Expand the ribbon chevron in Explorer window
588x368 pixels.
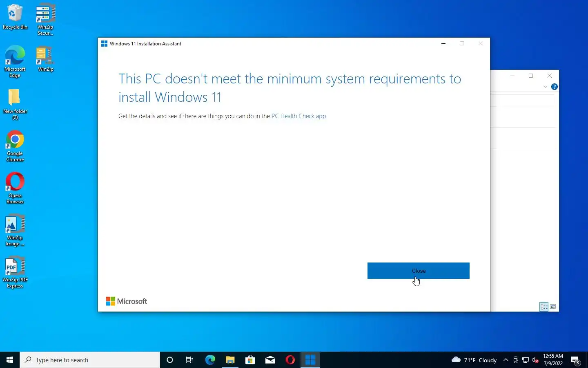point(545,87)
